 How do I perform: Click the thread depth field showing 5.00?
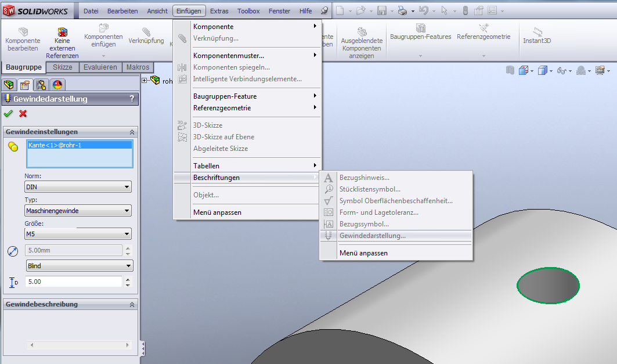[73, 282]
